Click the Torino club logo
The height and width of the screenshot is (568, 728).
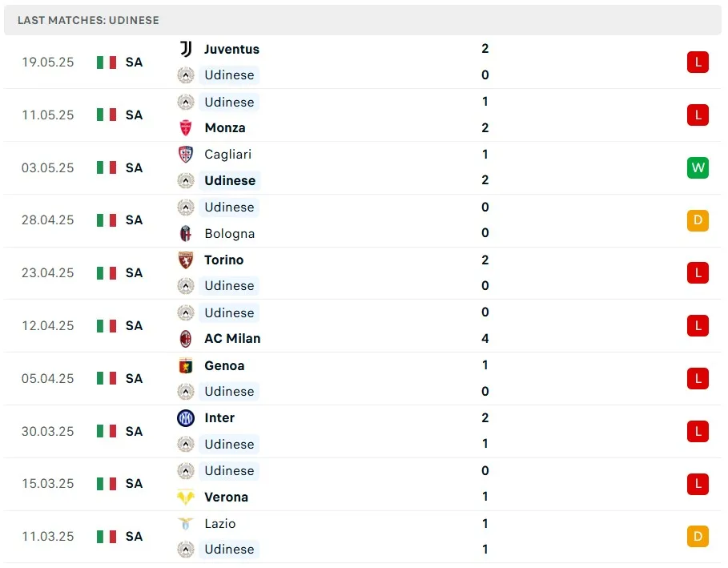coord(186,260)
